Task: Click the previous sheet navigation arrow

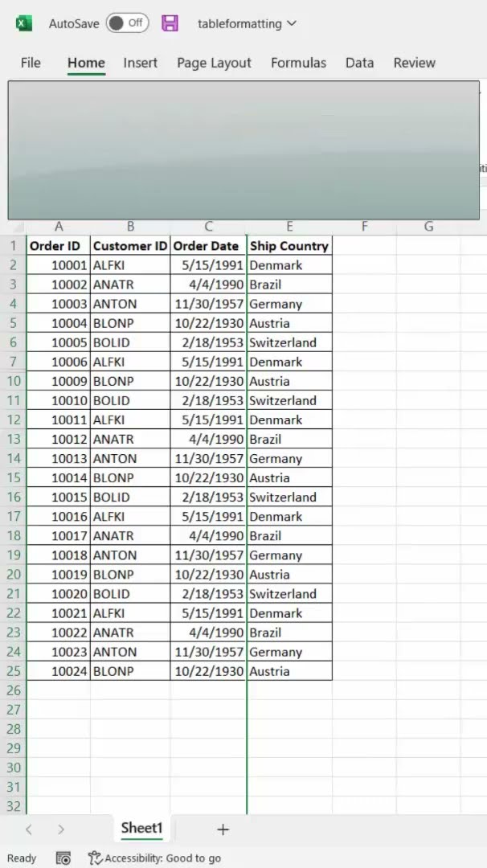Action: click(x=29, y=829)
